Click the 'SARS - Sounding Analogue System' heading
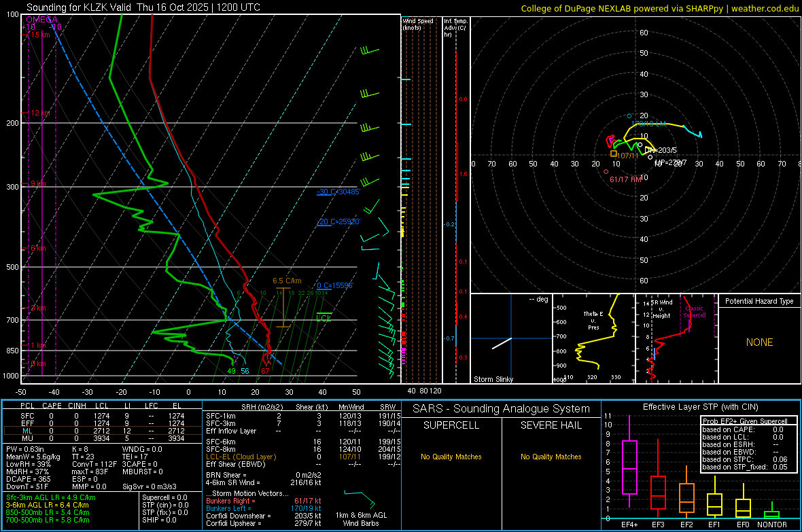802x532 pixels. point(502,409)
